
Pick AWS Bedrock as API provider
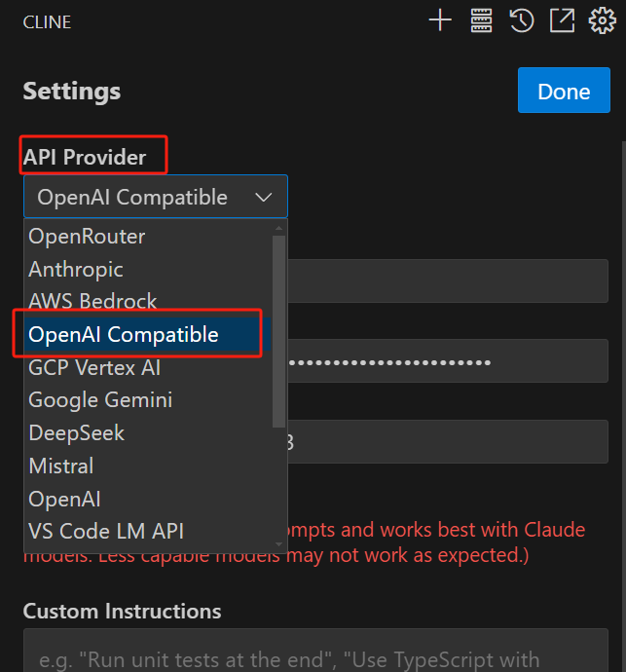tap(92, 302)
